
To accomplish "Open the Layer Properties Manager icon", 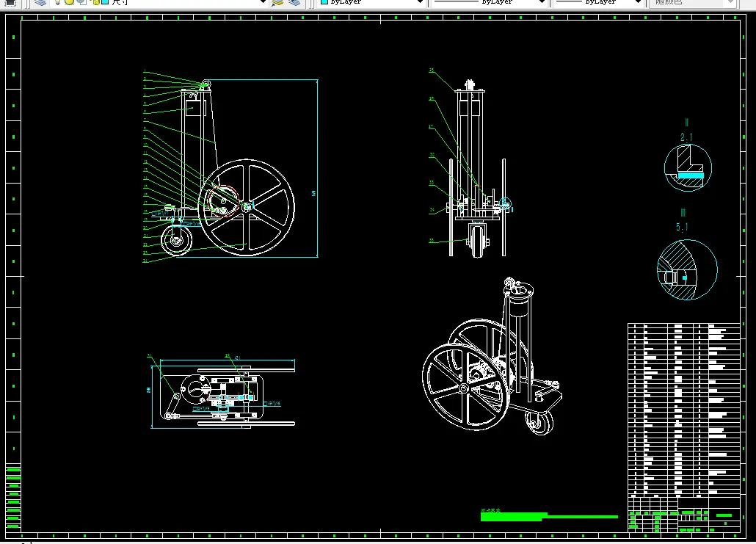I will click(x=41, y=2).
